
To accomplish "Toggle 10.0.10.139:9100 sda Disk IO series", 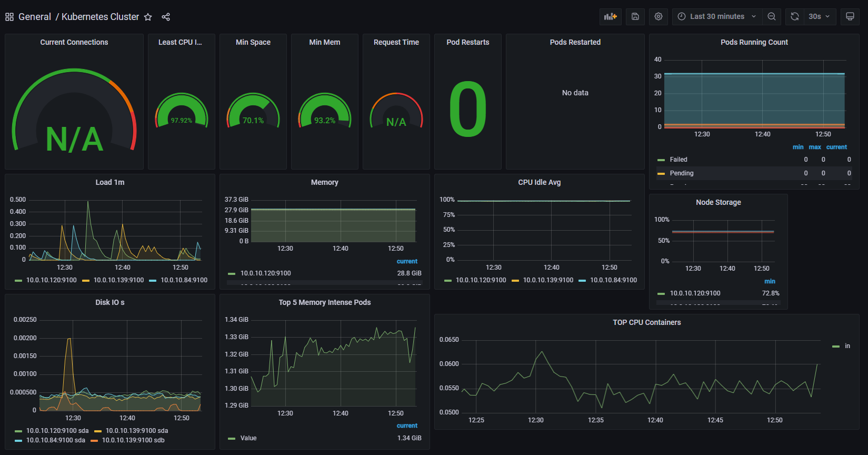I will (137, 431).
